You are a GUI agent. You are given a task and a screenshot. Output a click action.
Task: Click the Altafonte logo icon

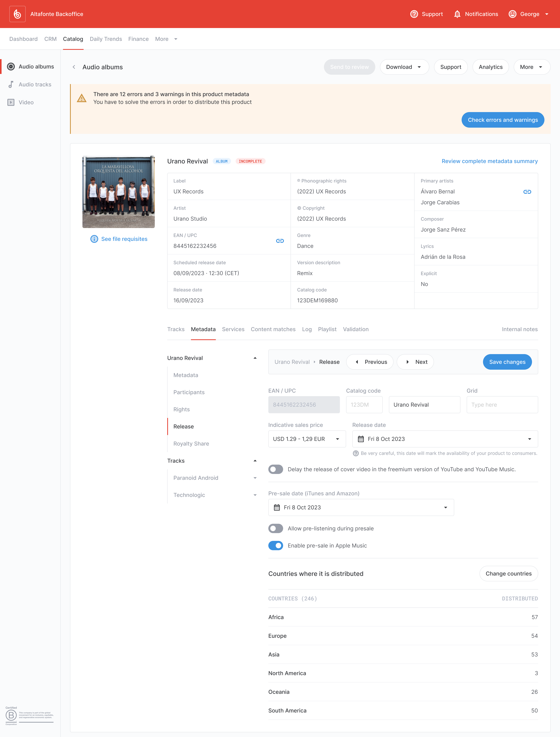point(17,14)
